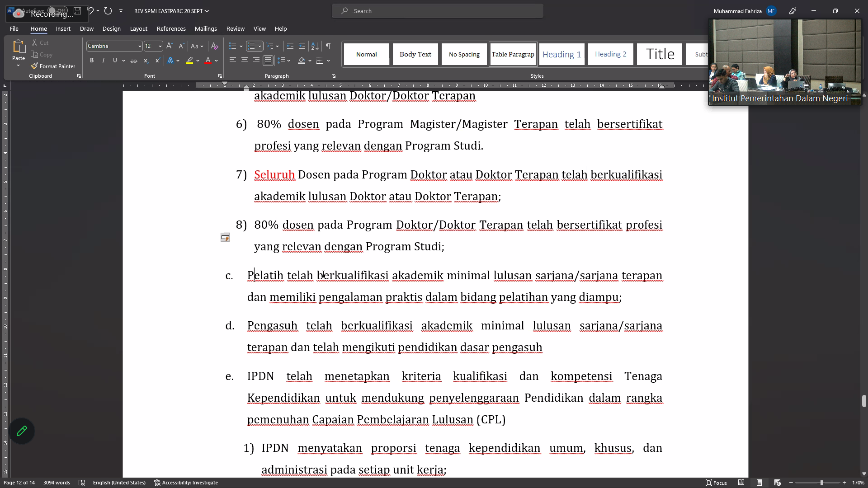868x488 pixels.
Task: Expand the Paragraph dialog launcher
Action: [334, 76]
